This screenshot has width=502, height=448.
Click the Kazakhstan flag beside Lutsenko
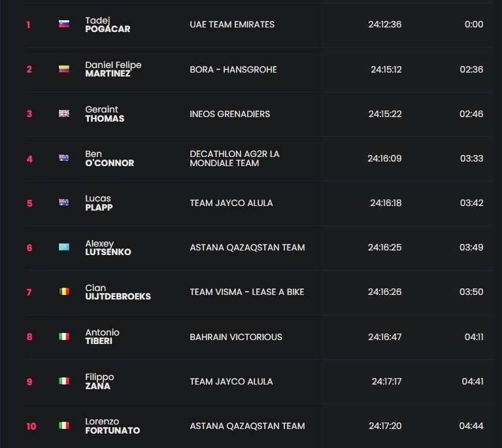(63, 247)
